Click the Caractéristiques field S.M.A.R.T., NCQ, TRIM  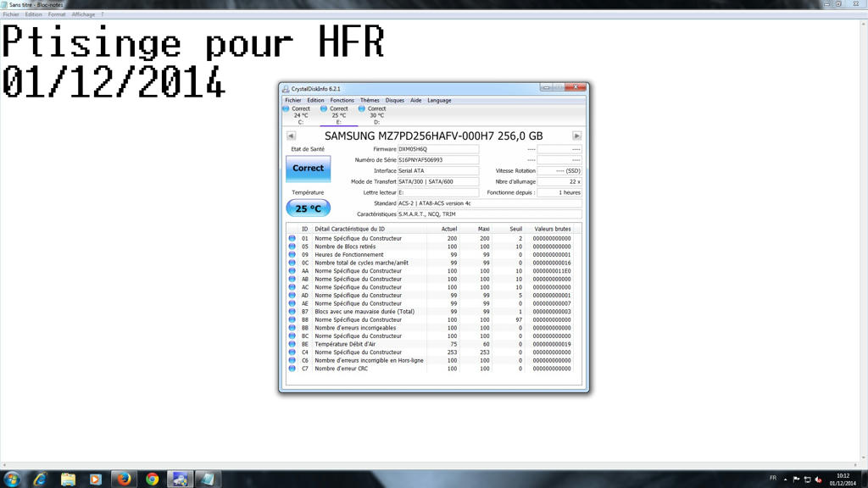(489, 214)
